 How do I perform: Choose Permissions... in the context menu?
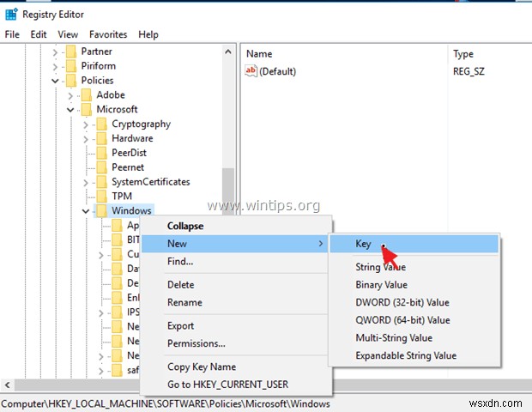236,343
